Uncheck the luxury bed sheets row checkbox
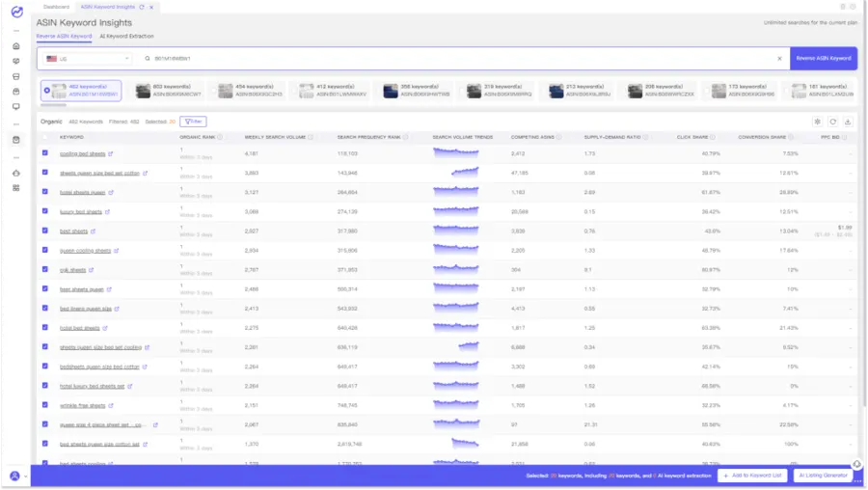The height and width of the screenshot is (490, 868). click(45, 211)
